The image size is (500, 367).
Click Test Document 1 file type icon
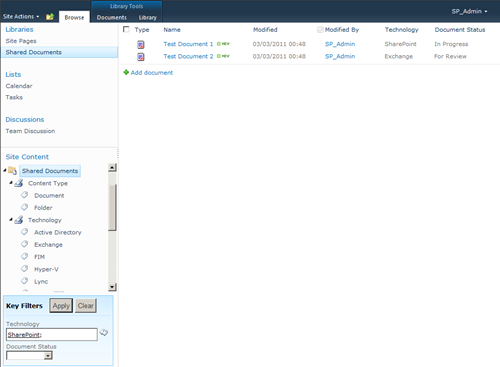[141, 44]
